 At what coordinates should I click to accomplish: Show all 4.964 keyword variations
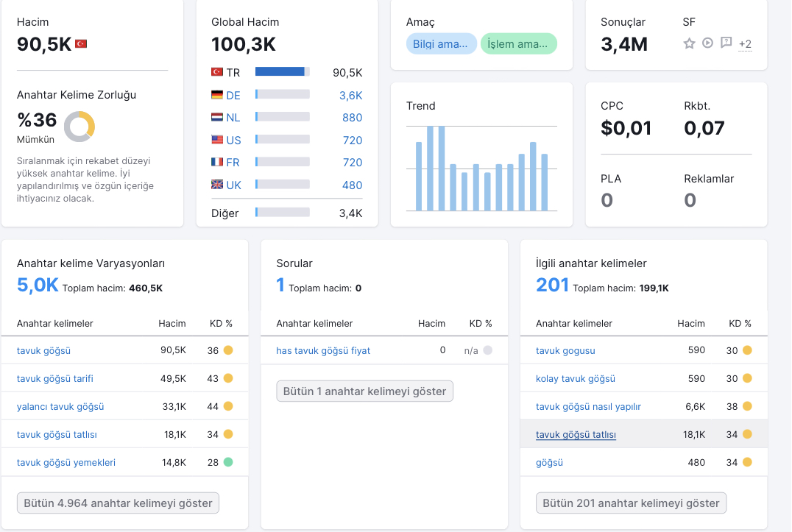click(118, 503)
